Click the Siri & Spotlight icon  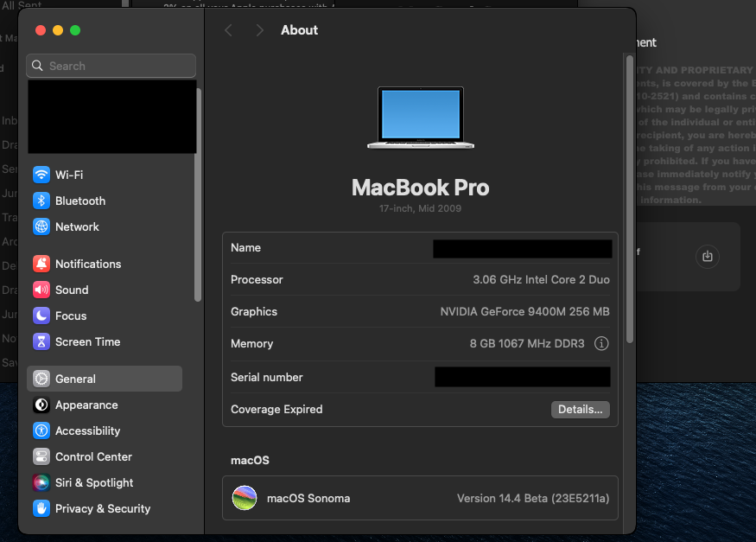(41, 482)
